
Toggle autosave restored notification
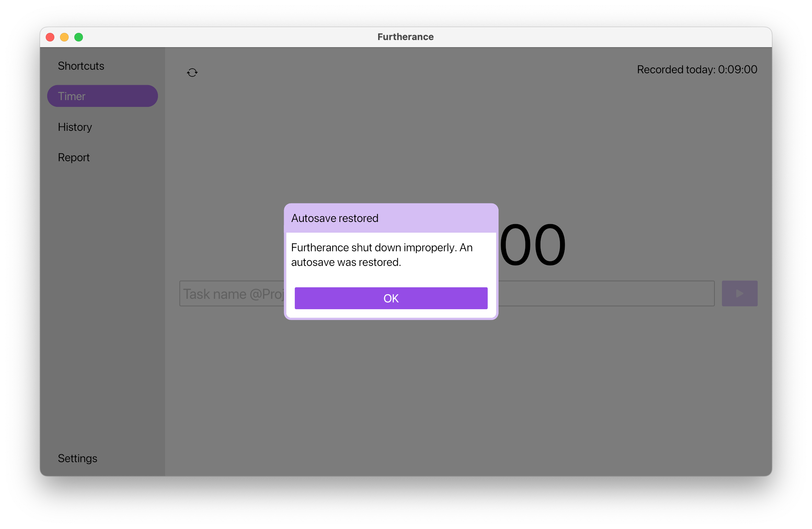point(391,298)
